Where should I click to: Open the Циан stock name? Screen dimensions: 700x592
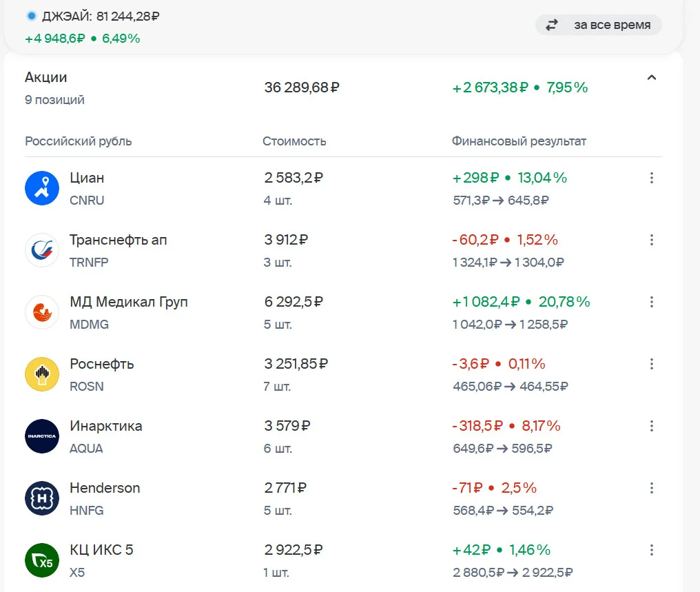point(87,178)
